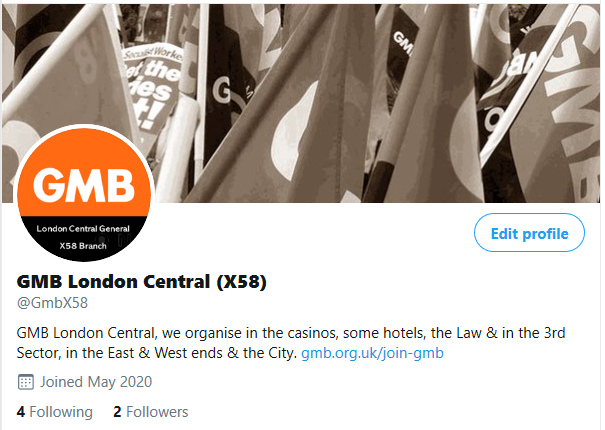View the 4 Following list
The width and height of the screenshot is (605, 430).
coord(54,412)
